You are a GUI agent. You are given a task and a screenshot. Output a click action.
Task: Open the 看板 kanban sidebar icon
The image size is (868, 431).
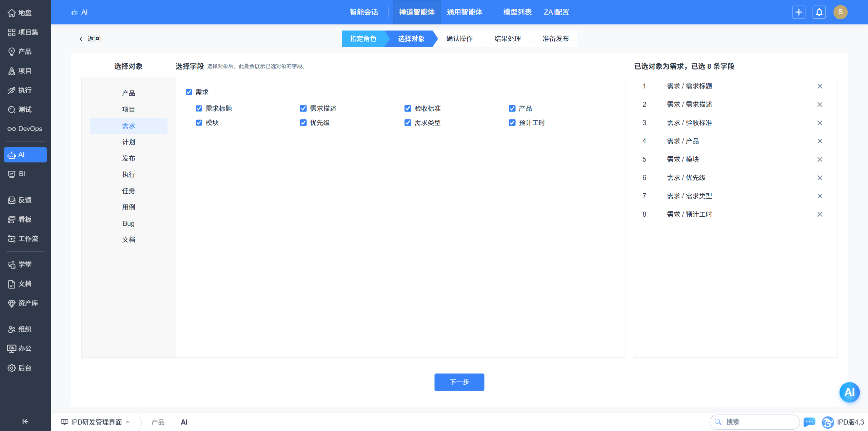click(12, 219)
